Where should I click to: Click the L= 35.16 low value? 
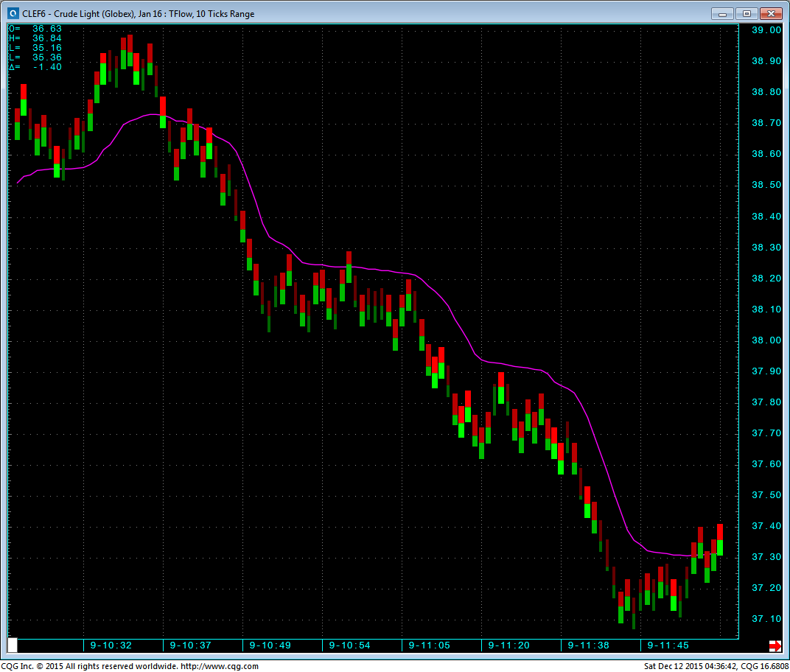(35, 48)
